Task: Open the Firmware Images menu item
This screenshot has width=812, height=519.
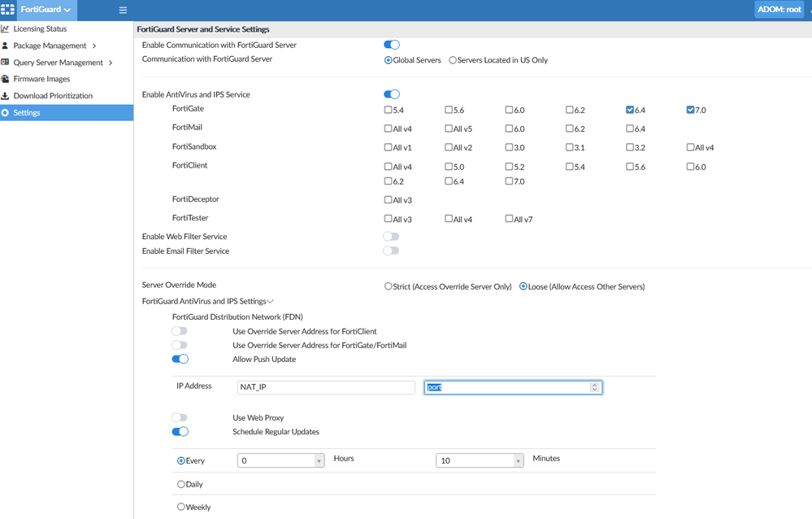Action: pyautogui.click(x=41, y=79)
